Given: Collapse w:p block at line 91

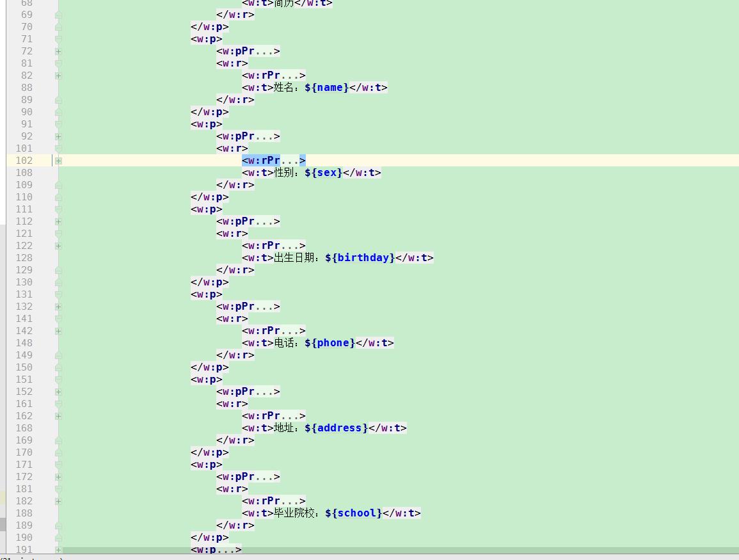Looking at the screenshot, I should 58,124.
